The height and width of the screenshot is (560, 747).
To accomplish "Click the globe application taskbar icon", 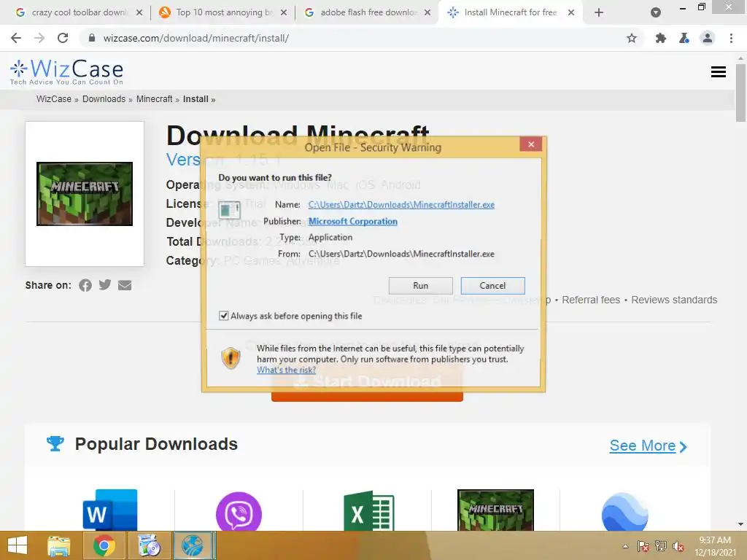I will 194,545.
